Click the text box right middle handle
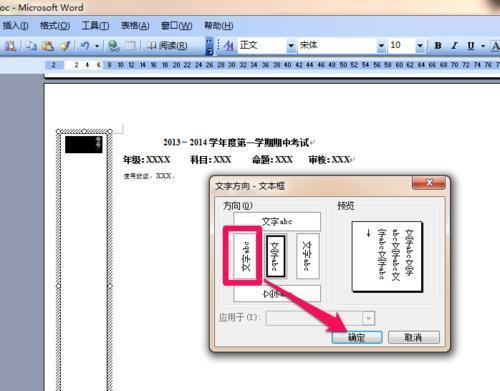 pos(110,286)
